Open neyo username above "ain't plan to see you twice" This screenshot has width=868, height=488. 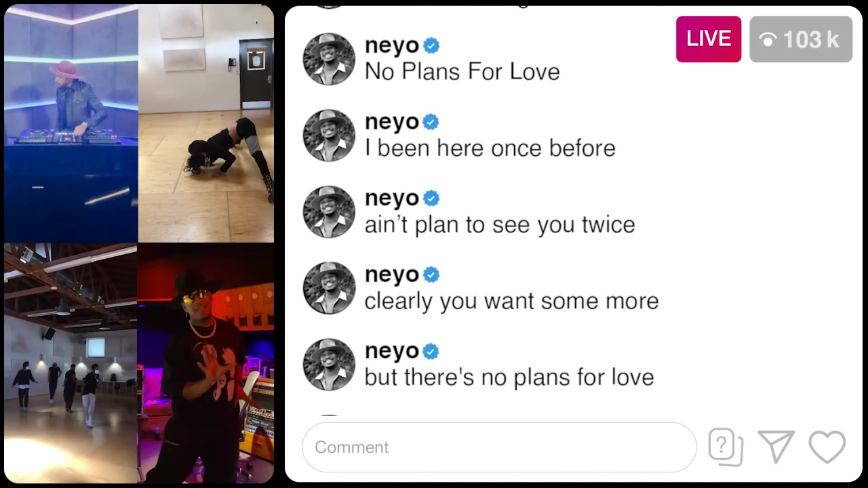[392, 199]
